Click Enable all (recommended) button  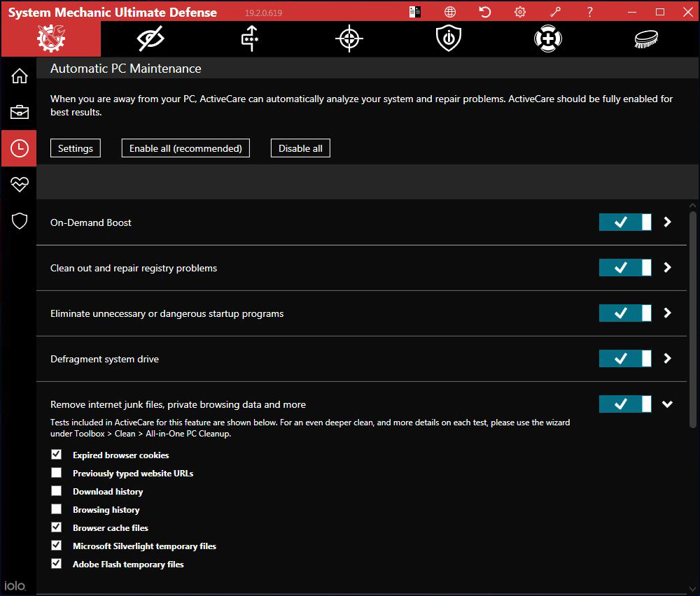(185, 148)
